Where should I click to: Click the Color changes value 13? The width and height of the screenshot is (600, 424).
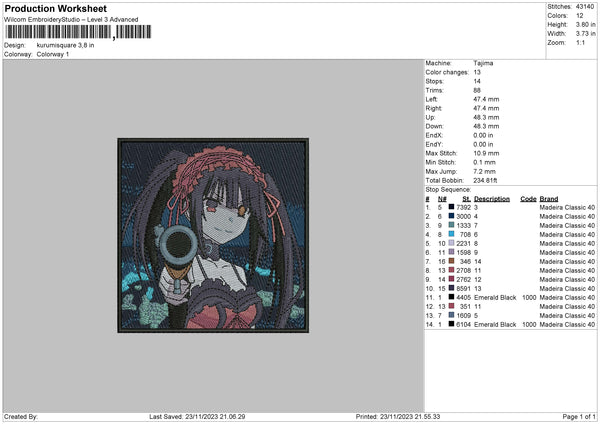pyautogui.click(x=477, y=72)
